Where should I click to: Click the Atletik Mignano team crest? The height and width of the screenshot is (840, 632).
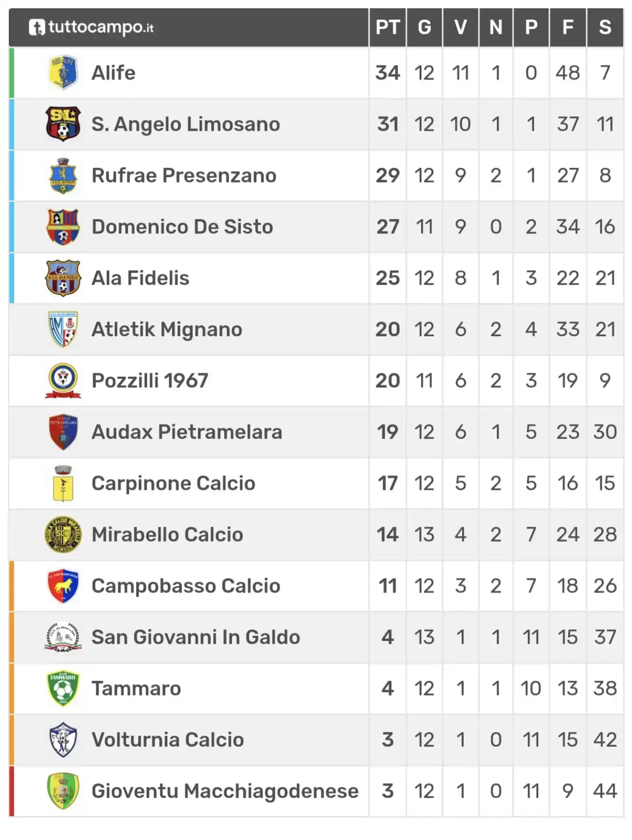tap(63, 329)
